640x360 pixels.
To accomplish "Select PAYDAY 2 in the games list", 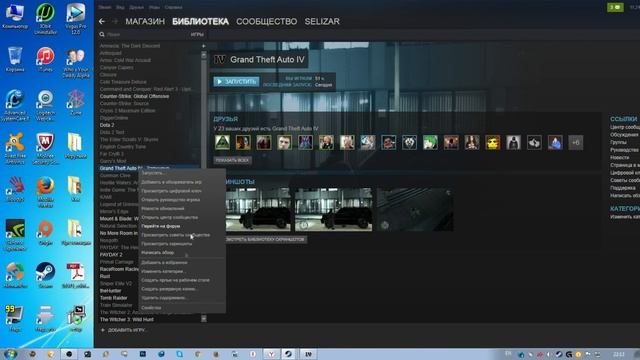I will tap(111, 254).
